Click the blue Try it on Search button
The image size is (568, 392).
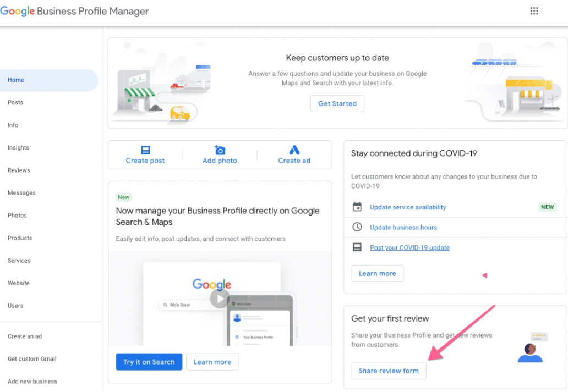point(149,362)
